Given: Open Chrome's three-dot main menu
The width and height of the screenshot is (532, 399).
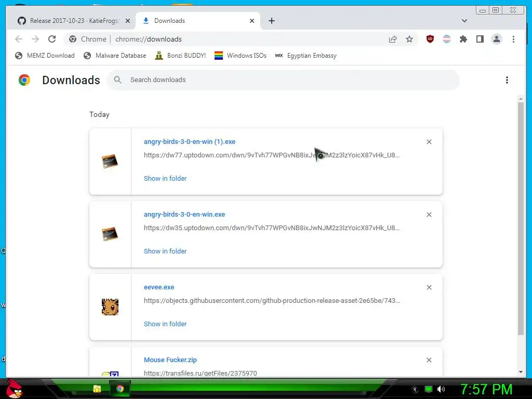Looking at the screenshot, I should click(513, 39).
